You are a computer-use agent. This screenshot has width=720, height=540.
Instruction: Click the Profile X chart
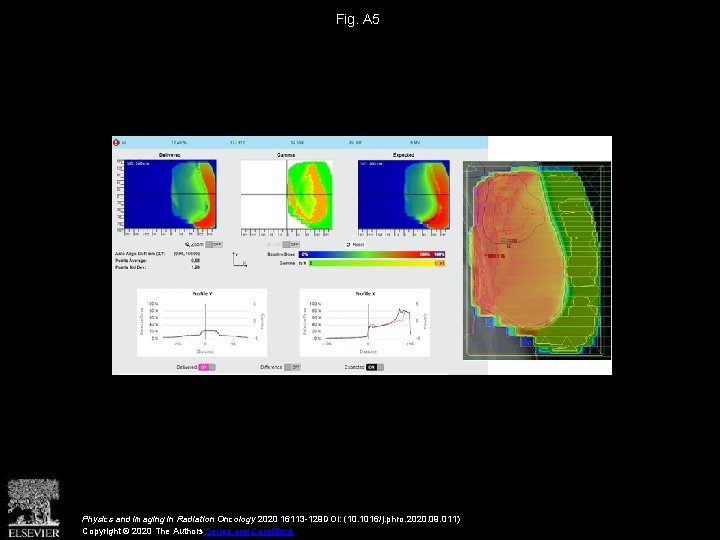(365, 323)
